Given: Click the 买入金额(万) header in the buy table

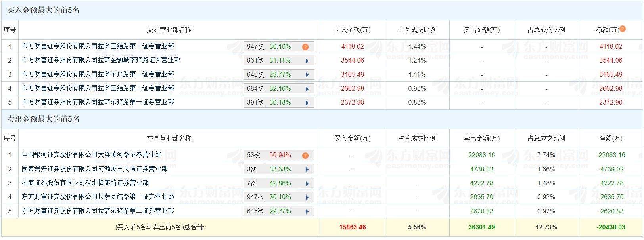Looking at the screenshot, I should coord(352,30).
